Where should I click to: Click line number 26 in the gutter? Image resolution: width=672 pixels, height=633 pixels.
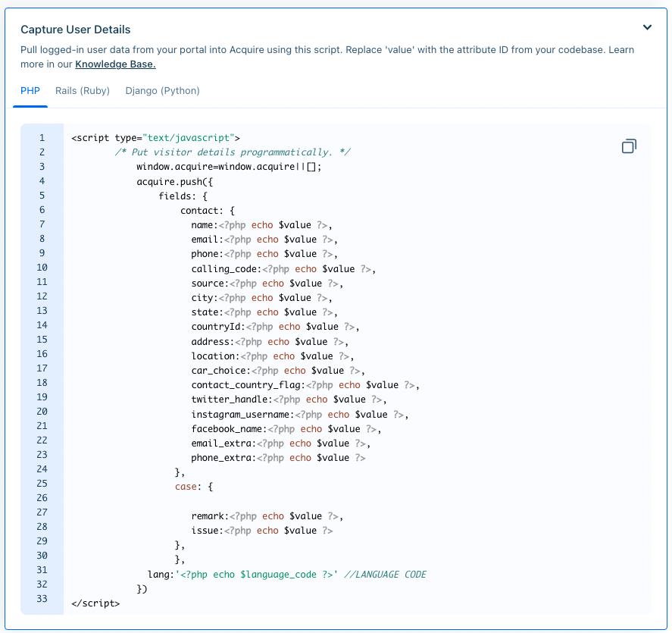coord(42,498)
